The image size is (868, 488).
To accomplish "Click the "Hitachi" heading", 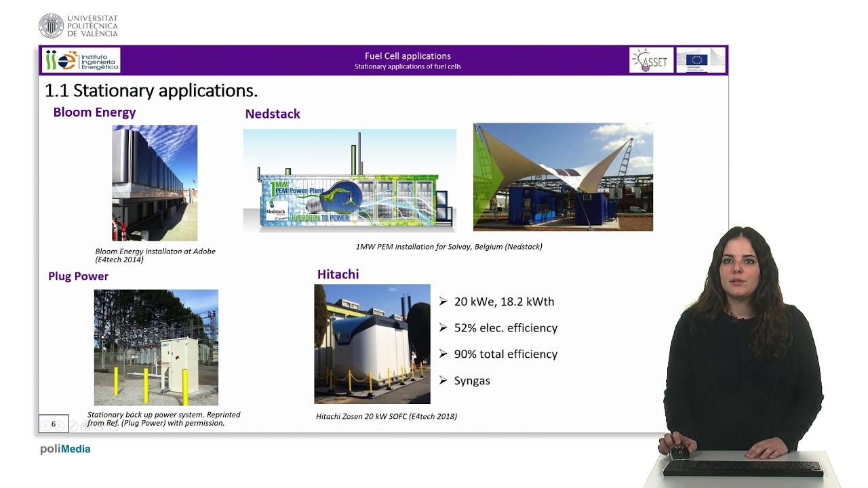I will 338,274.
